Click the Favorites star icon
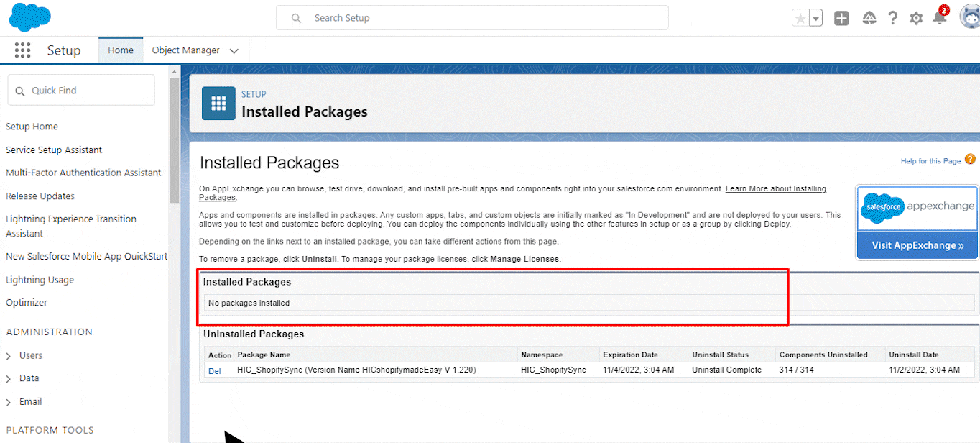This screenshot has height=443, width=980. [x=800, y=19]
